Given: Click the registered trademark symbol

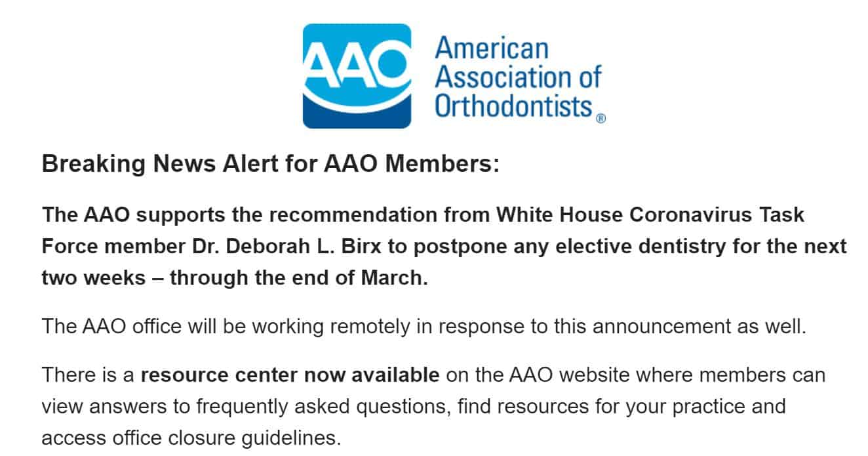Looking at the screenshot, I should tap(601, 119).
